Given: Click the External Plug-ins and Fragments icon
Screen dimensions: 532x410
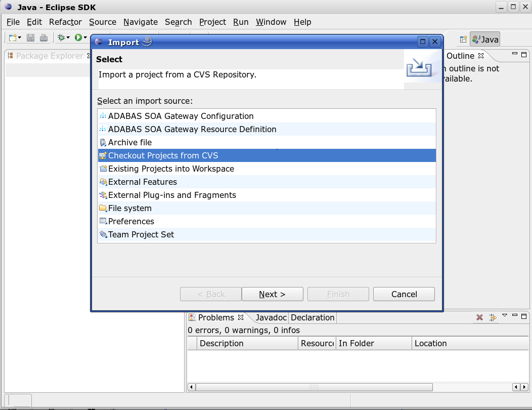Looking at the screenshot, I should tap(103, 195).
